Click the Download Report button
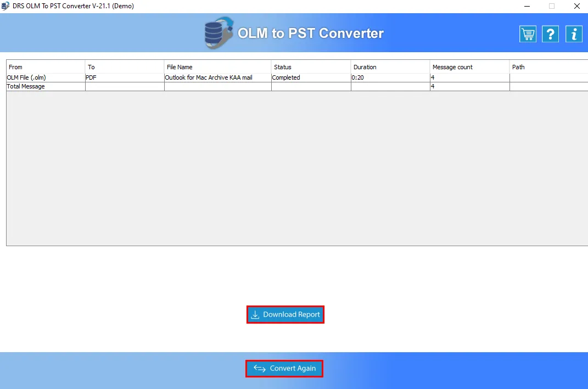The image size is (588, 389). (285, 314)
